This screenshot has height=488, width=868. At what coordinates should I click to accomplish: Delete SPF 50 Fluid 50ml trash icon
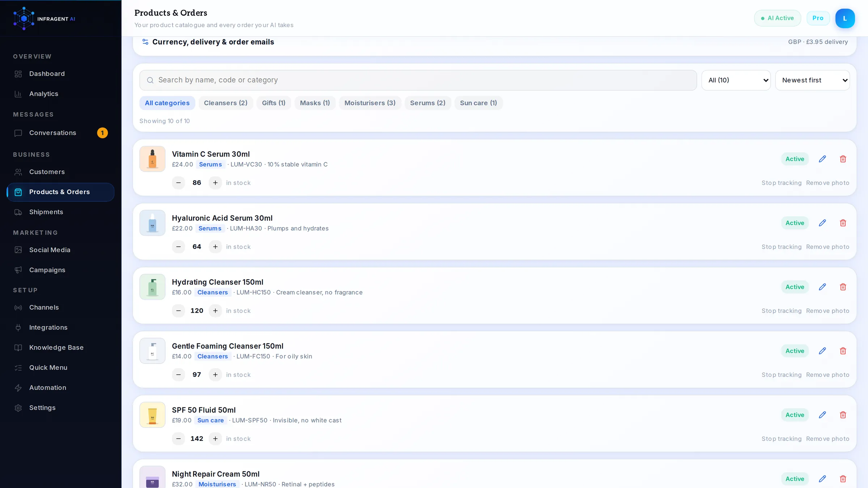[x=843, y=415]
